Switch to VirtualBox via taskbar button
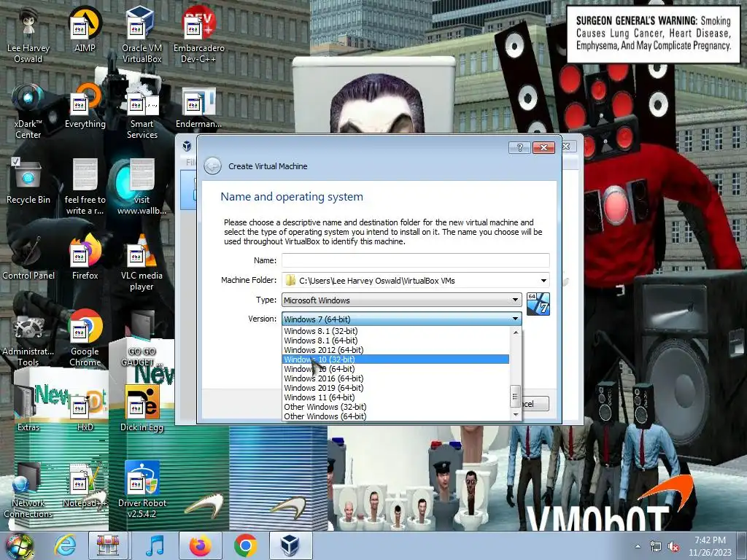Image resolution: width=747 pixels, height=560 pixels. click(290, 545)
